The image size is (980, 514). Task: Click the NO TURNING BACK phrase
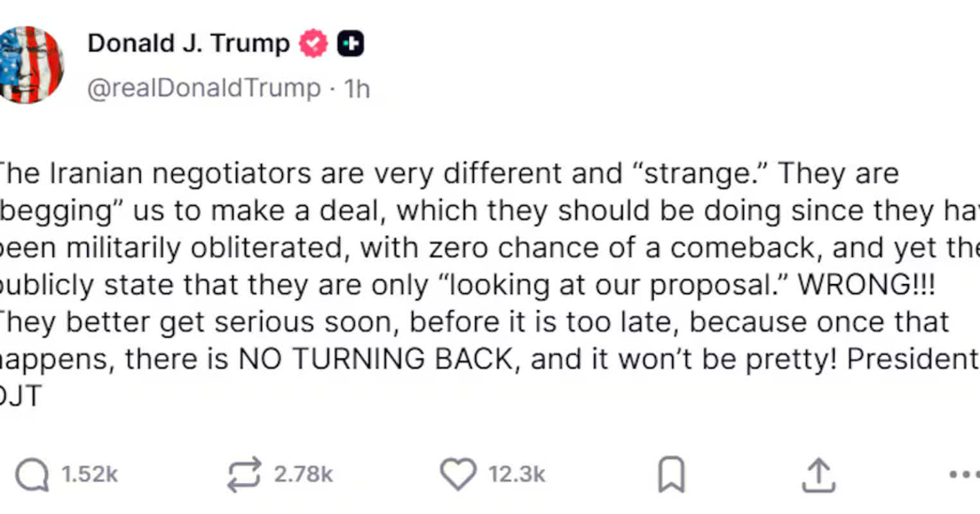377,360
